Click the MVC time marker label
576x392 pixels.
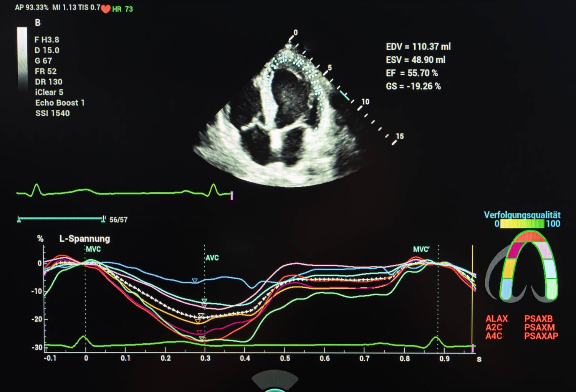click(93, 249)
